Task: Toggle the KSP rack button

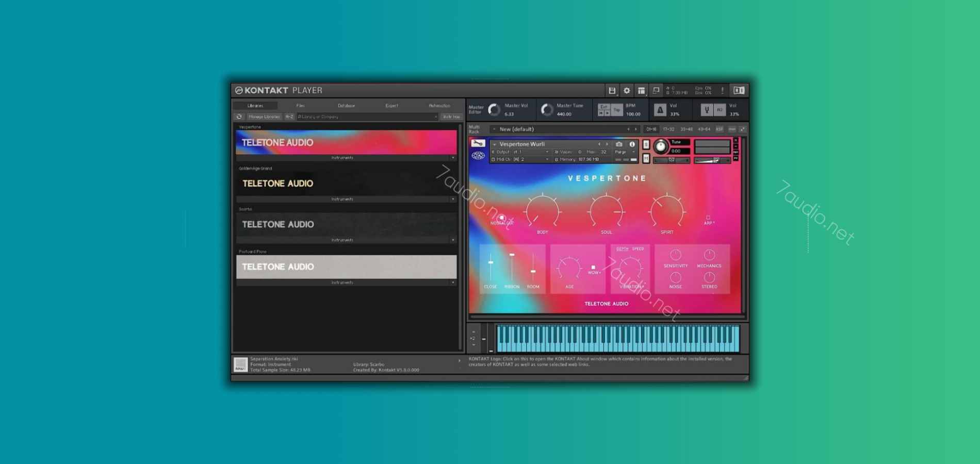Action: pyautogui.click(x=719, y=129)
